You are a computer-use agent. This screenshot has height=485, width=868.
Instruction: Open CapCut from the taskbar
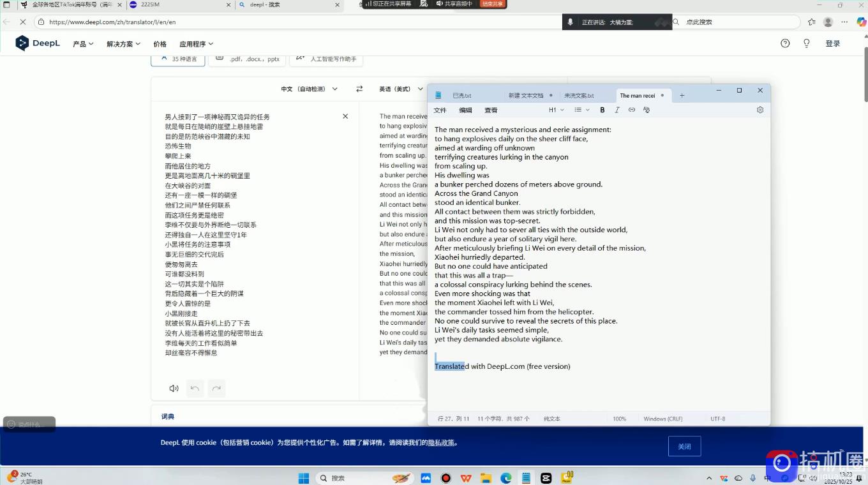click(546, 478)
